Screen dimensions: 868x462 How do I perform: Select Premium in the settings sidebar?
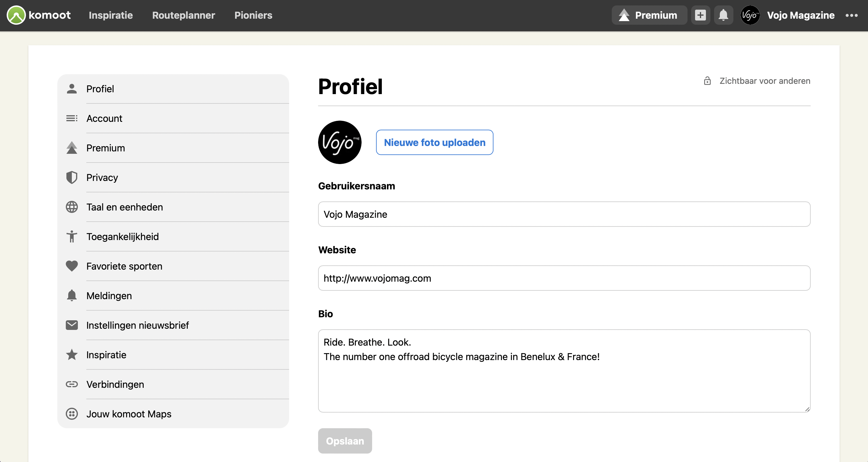pyautogui.click(x=173, y=148)
